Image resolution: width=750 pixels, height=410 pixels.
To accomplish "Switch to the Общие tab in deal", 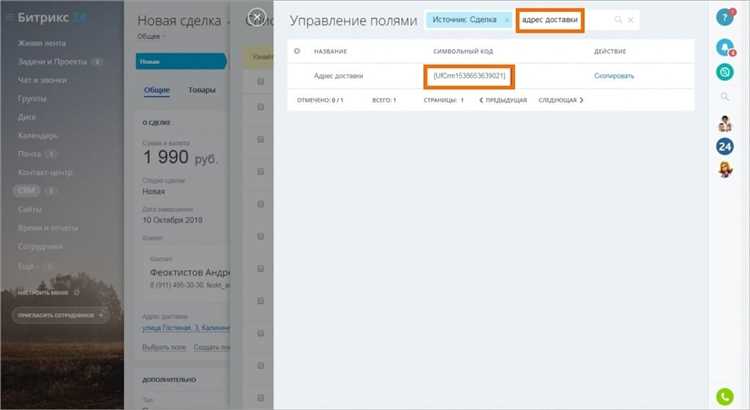I will (157, 90).
